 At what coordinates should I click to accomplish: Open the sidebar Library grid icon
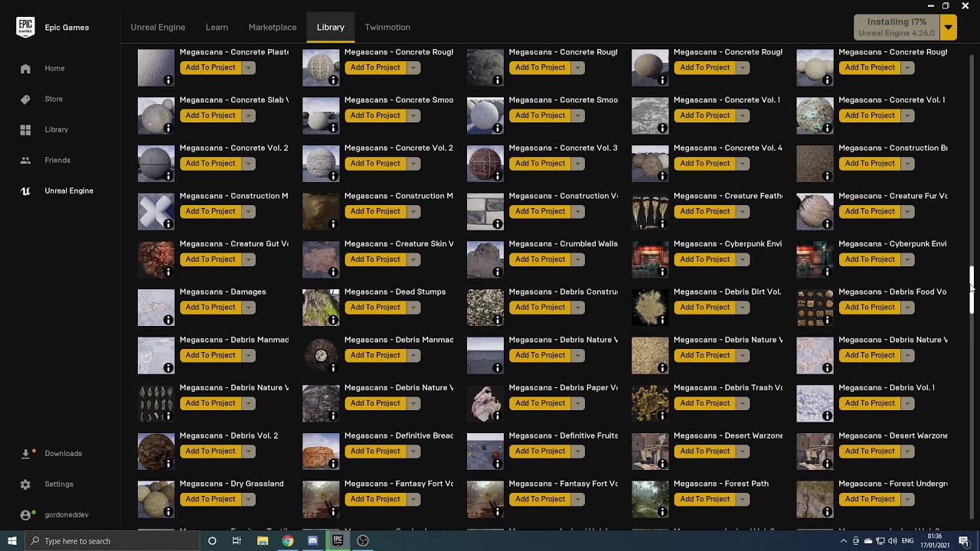point(25,129)
